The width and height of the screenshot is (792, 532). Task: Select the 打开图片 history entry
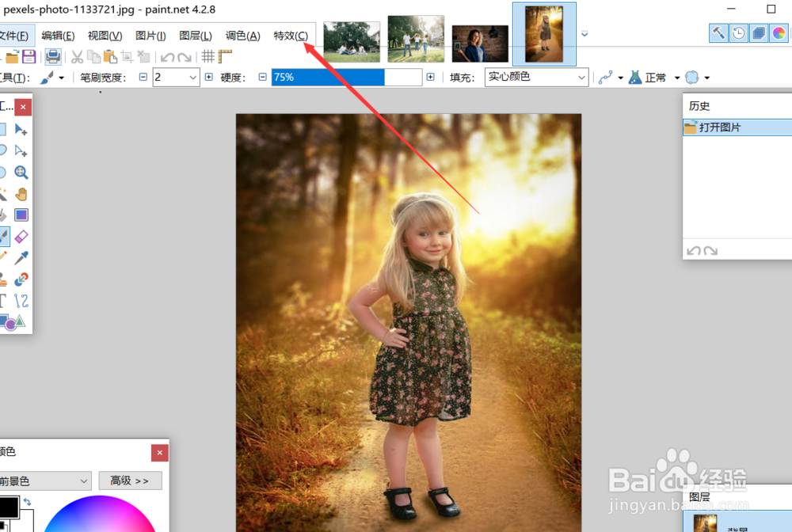coord(737,127)
